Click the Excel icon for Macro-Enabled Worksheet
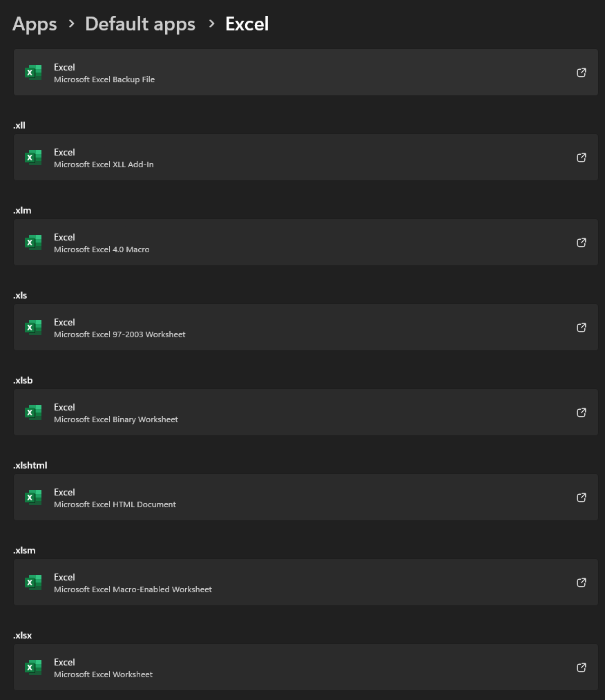The width and height of the screenshot is (605, 700). [33, 582]
